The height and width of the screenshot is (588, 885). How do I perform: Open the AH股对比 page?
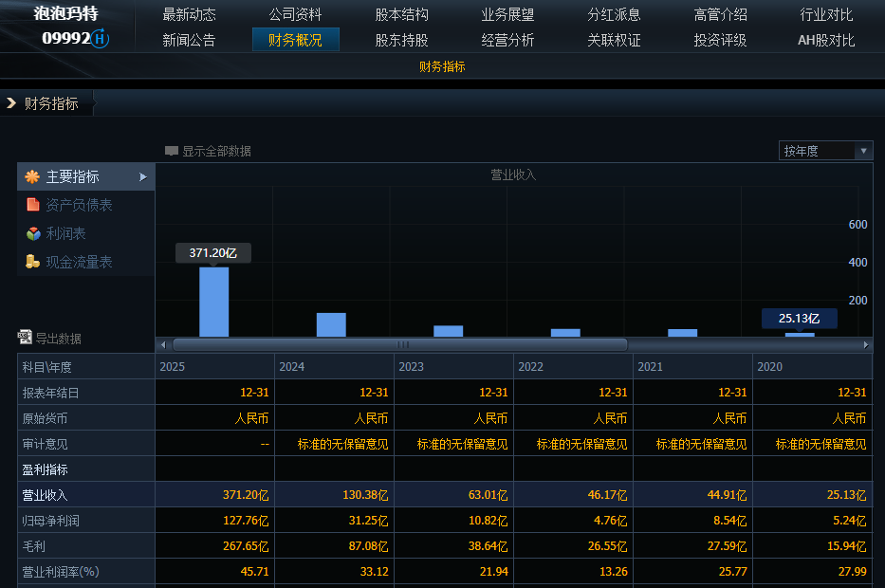click(826, 40)
